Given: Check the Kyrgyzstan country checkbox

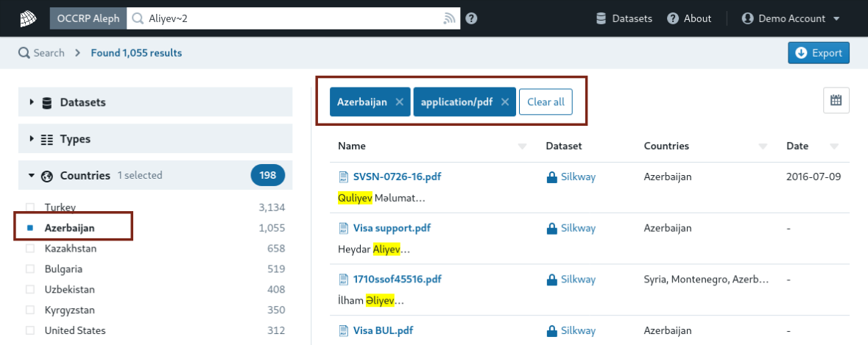Looking at the screenshot, I should 30,310.
